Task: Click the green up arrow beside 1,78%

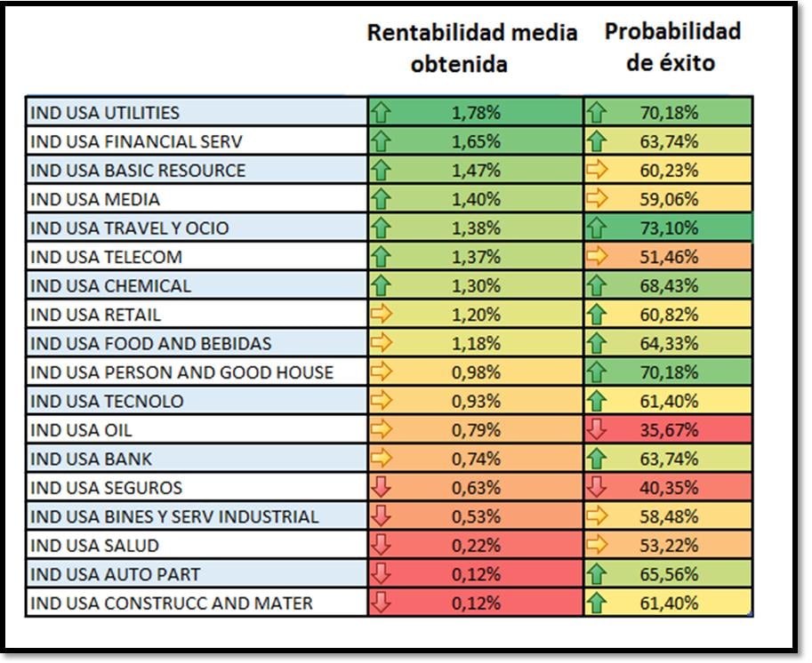Action: point(382,113)
